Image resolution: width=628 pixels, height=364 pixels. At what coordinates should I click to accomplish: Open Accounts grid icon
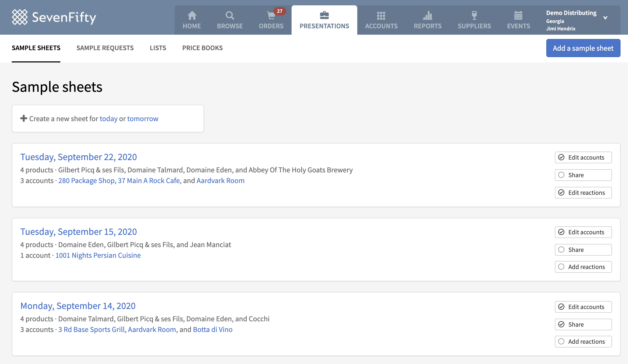pyautogui.click(x=381, y=16)
